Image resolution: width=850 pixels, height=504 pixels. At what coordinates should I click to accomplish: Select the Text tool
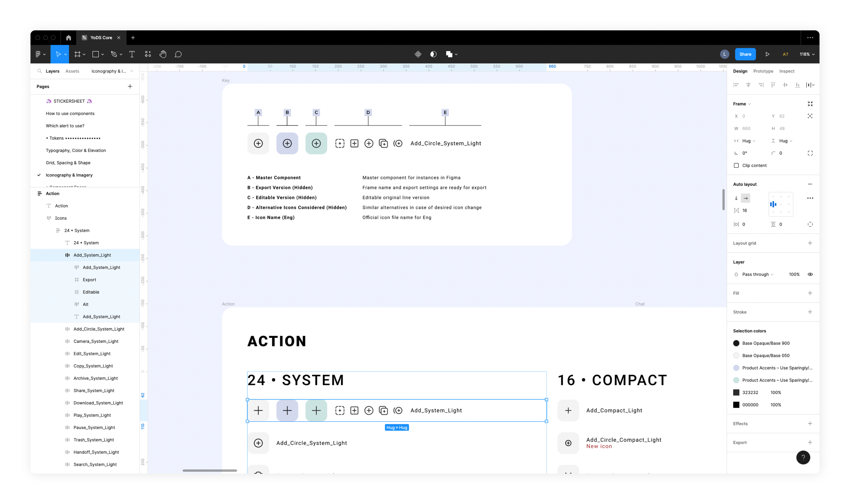click(x=132, y=54)
